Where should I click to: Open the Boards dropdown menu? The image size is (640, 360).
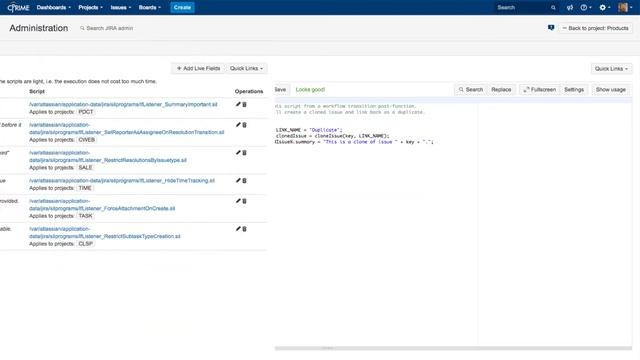tap(149, 7)
